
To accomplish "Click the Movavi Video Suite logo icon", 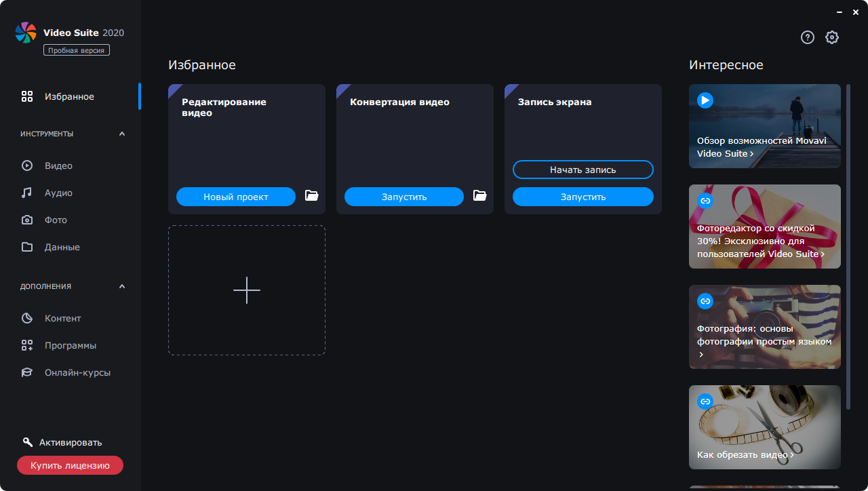I will 26,33.
